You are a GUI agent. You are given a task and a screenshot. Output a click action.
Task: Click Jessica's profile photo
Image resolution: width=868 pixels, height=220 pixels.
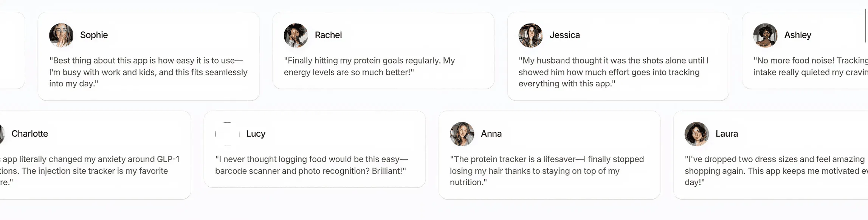[x=530, y=35]
